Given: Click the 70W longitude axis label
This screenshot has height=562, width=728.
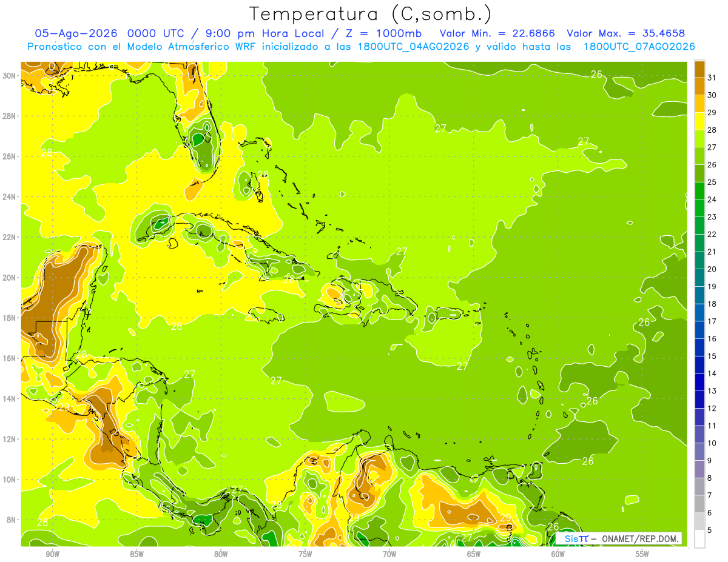Looking at the screenshot, I should point(389,554).
